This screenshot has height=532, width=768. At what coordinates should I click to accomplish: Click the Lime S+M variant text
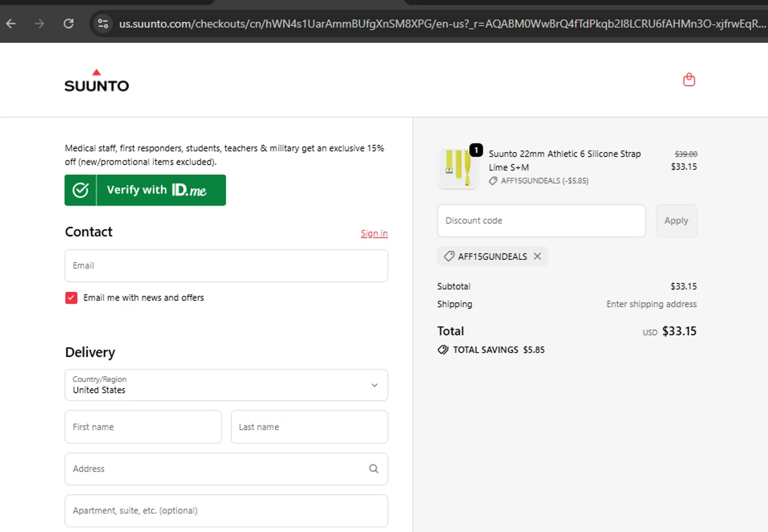point(508,167)
